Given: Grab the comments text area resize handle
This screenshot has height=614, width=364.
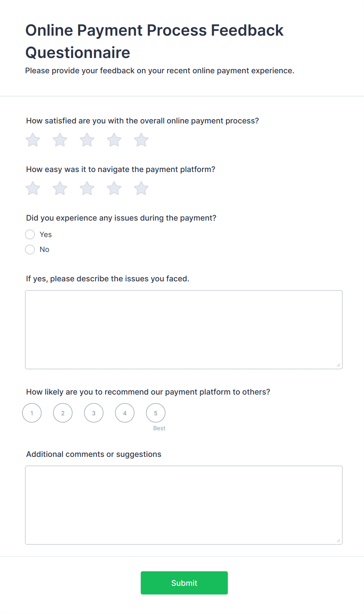Looking at the screenshot, I should point(339,541).
